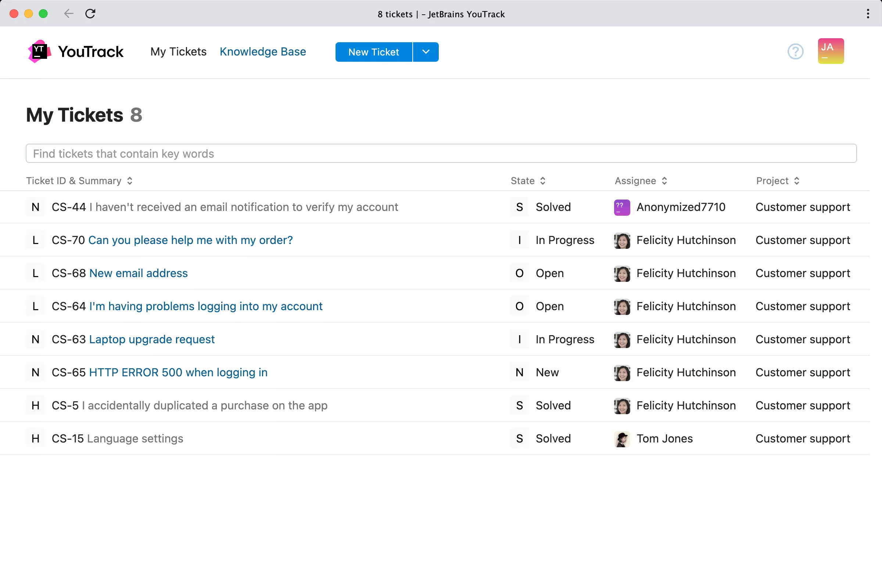Click Anonymized7710's avatar on ticket CS-44
Image resolution: width=882 pixels, height=588 pixels.
point(621,207)
